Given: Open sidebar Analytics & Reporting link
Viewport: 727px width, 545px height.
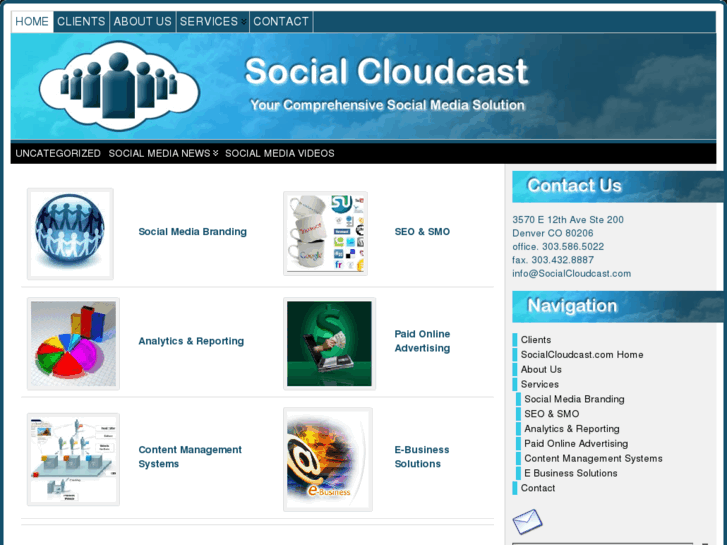Looking at the screenshot, I should click(x=572, y=429).
